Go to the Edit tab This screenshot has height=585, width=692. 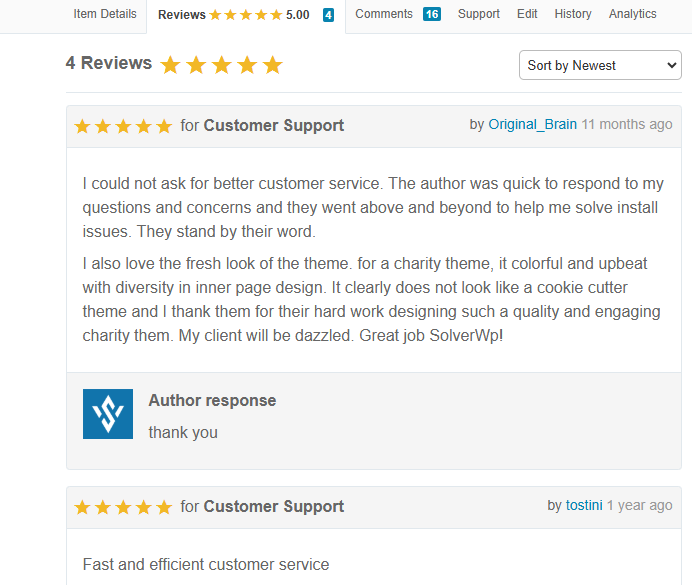click(x=527, y=14)
